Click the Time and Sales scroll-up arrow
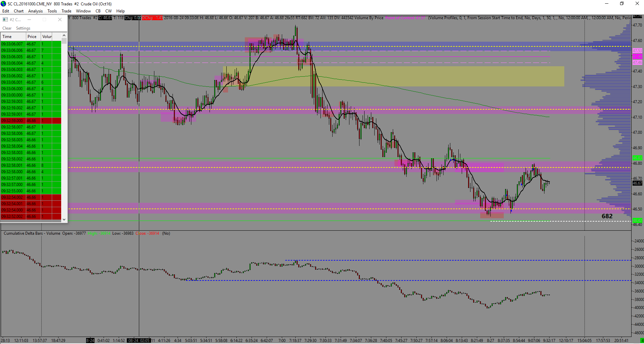 click(64, 35)
